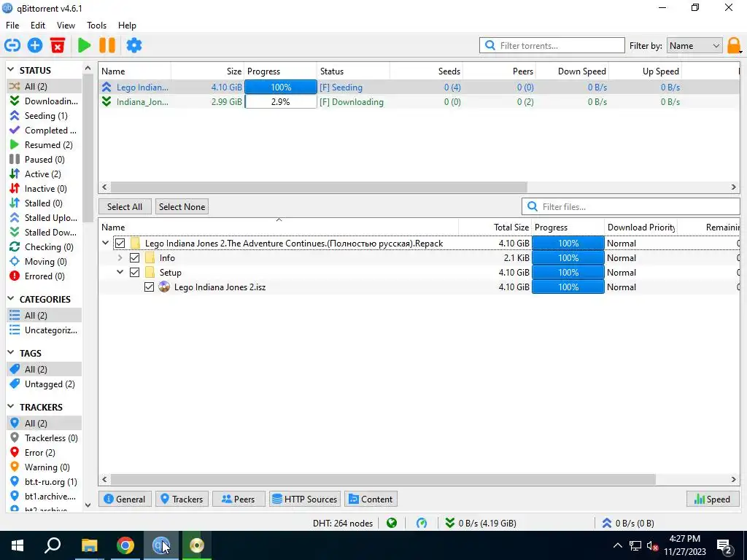The height and width of the screenshot is (560, 747).
Task: Filter by Active (2) status
Action: pyautogui.click(x=44, y=174)
